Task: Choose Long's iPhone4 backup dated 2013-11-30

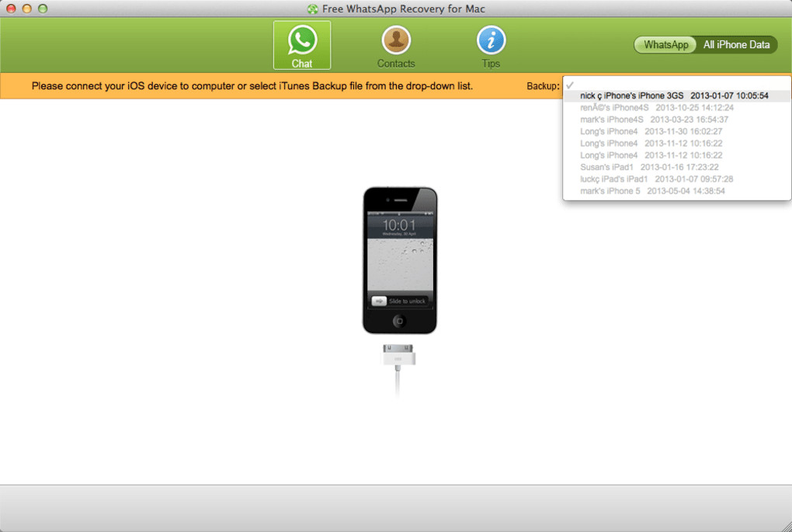Action: point(677,131)
